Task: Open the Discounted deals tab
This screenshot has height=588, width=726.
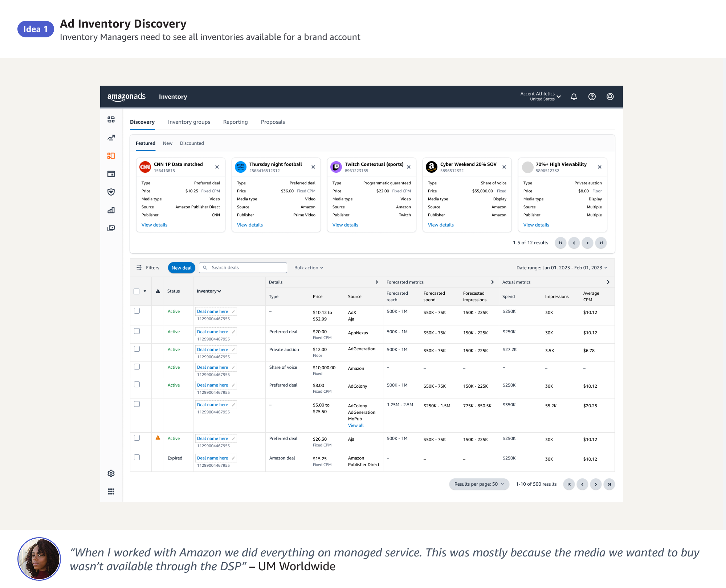Action: click(192, 143)
